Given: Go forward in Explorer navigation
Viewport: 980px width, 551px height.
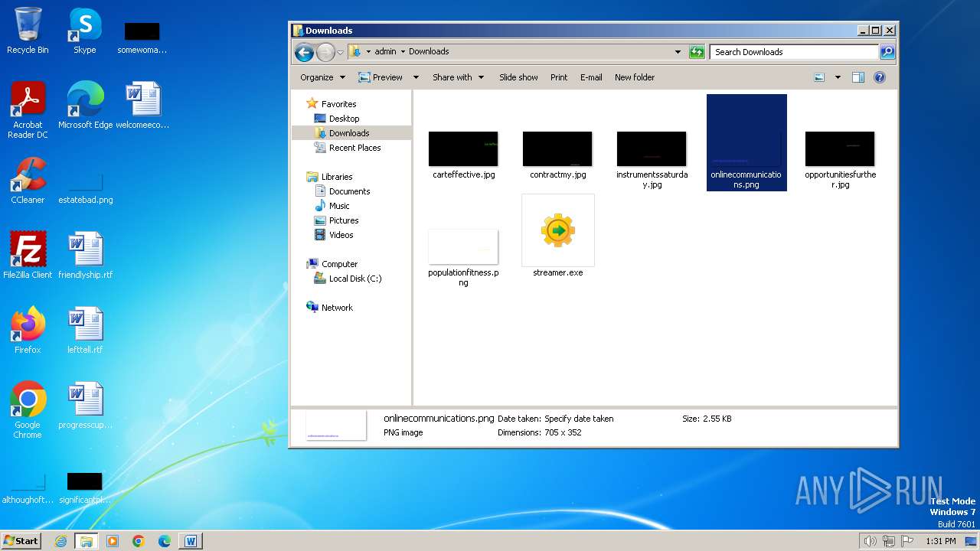Looking at the screenshot, I should point(325,52).
